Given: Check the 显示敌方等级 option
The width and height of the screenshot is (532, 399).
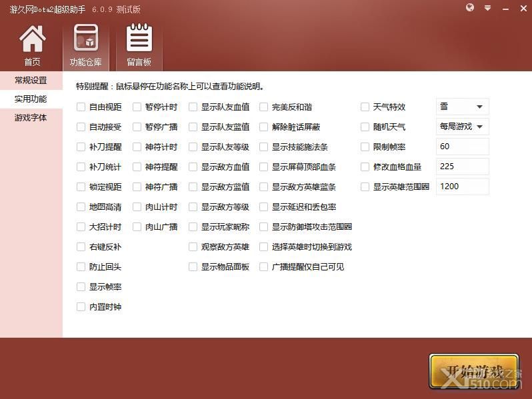Looking at the screenshot, I should pos(193,207).
